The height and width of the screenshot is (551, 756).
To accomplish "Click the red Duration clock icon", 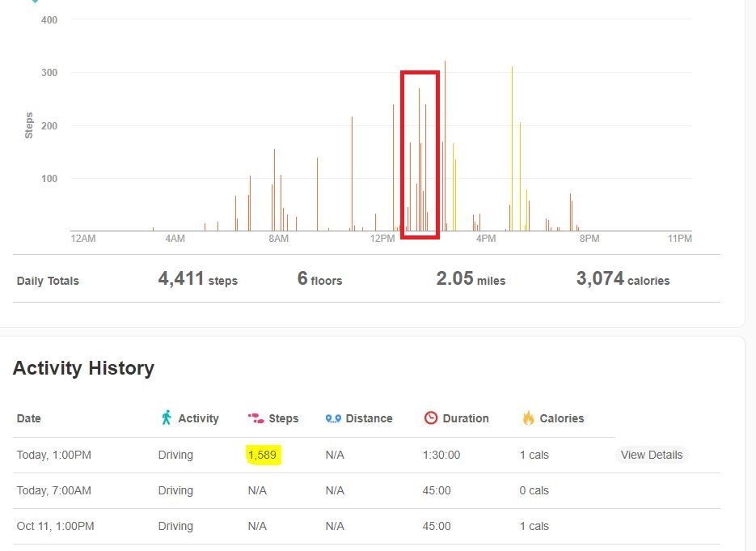I will point(430,417).
